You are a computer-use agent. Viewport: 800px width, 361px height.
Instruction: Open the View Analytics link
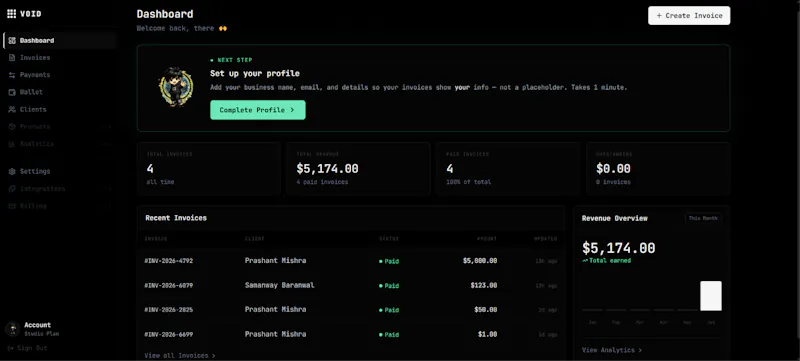point(612,350)
